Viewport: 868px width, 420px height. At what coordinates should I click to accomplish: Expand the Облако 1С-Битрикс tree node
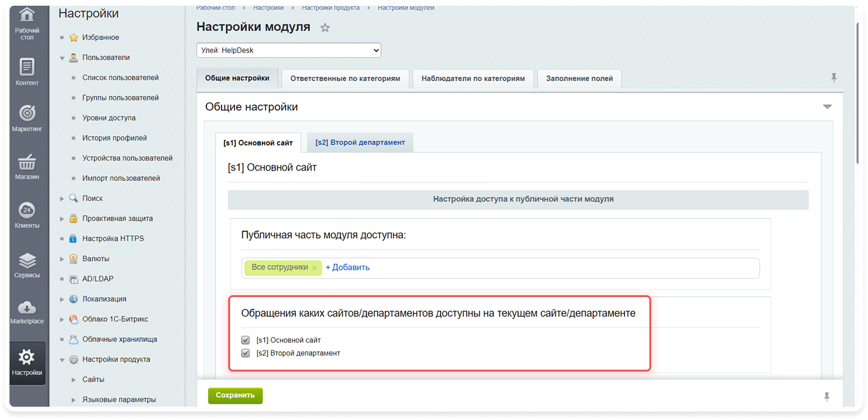tap(62, 319)
